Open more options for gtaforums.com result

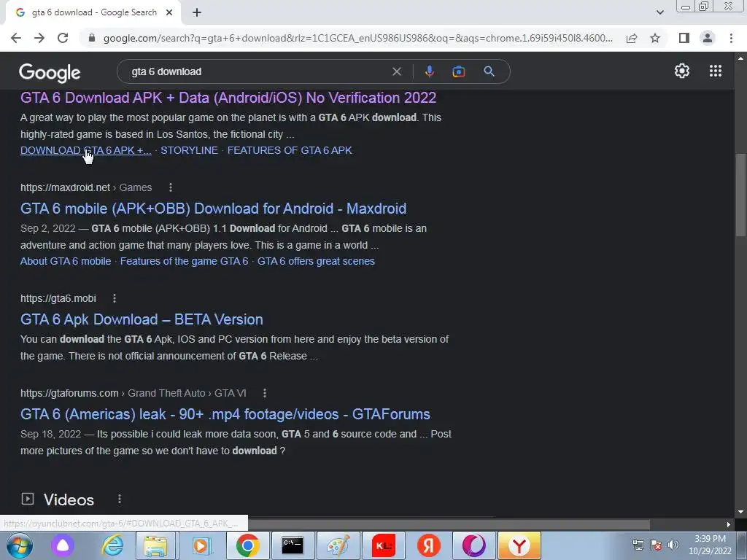point(264,393)
